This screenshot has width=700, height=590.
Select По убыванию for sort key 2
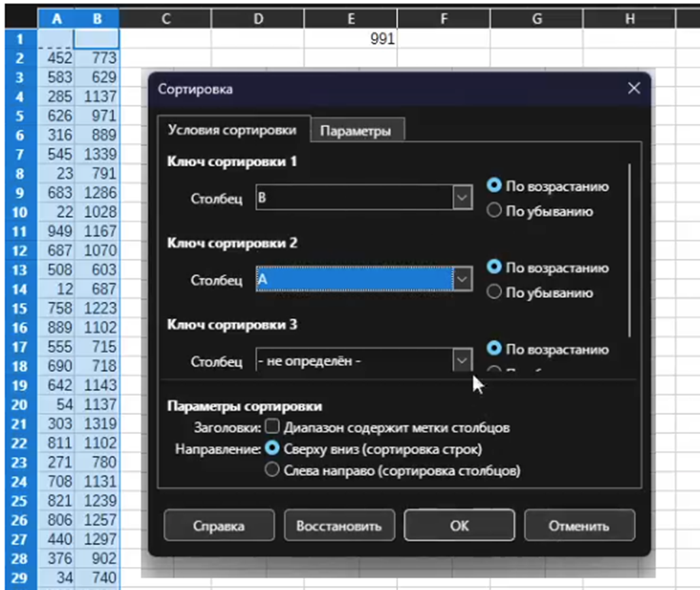pyautogui.click(x=494, y=292)
